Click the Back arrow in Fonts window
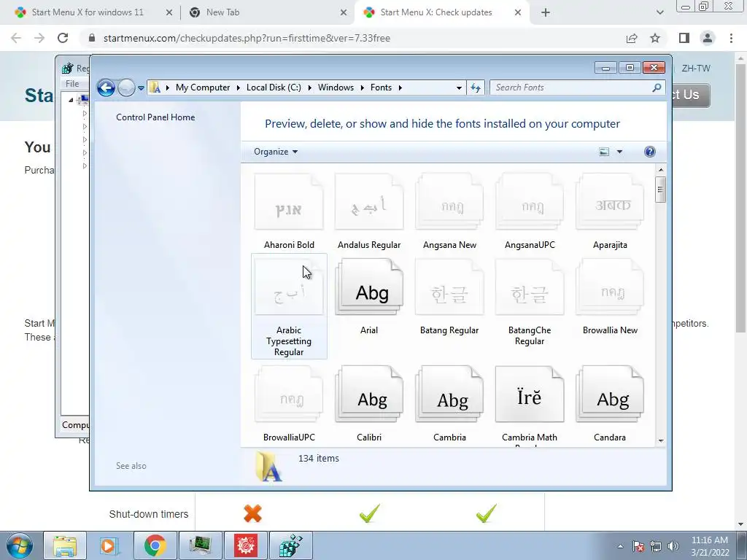The height and width of the screenshot is (560, 747). coord(106,87)
